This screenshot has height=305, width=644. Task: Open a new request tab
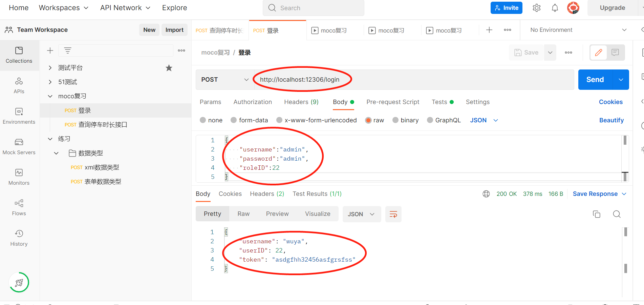coord(489,30)
